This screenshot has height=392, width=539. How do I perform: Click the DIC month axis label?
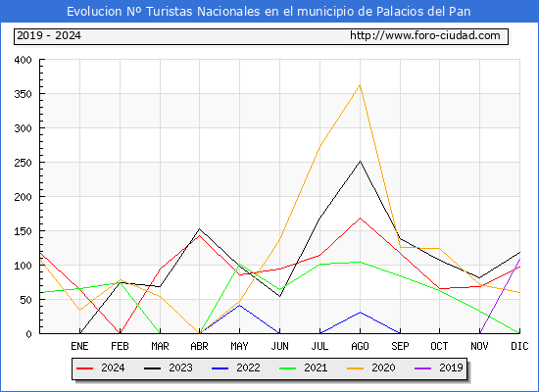[x=519, y=346]
